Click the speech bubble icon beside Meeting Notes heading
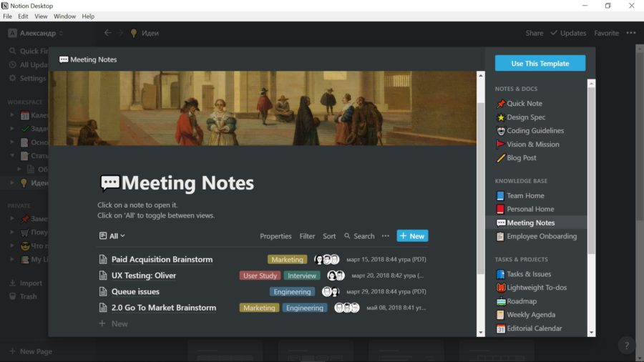The width and height of the screenshot is (644, 362). [109, 182]
